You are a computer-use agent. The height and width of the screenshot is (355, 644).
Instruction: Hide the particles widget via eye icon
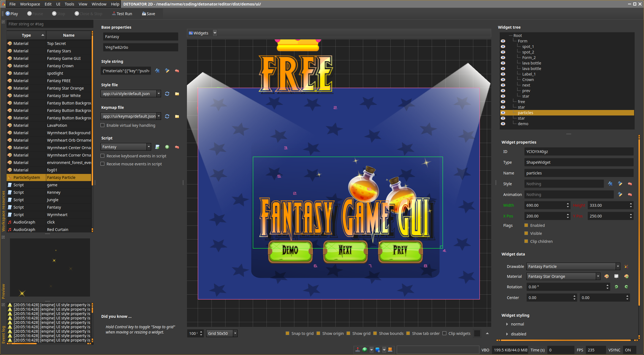[x=503, y=113]
